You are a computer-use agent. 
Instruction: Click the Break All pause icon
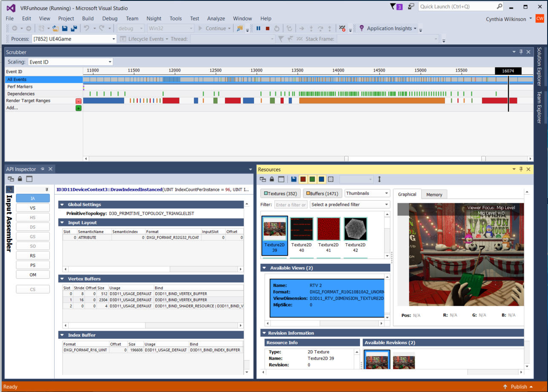click(258, 29)
